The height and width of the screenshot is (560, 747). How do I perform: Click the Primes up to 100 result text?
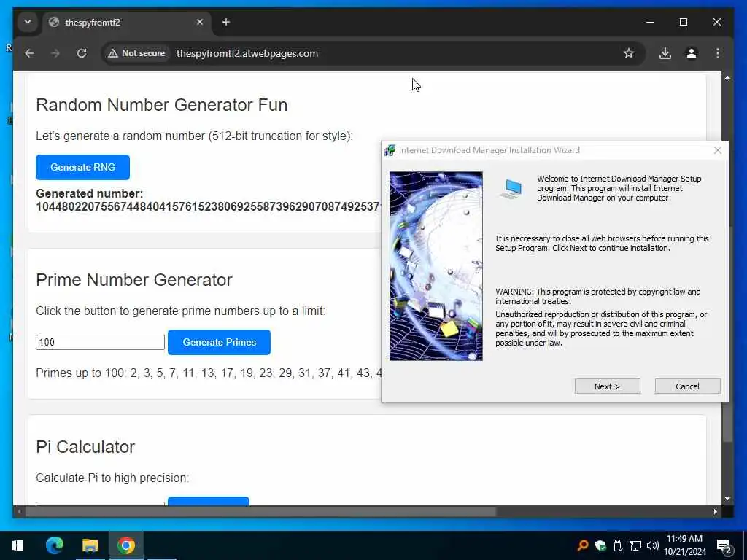point(209,373)
